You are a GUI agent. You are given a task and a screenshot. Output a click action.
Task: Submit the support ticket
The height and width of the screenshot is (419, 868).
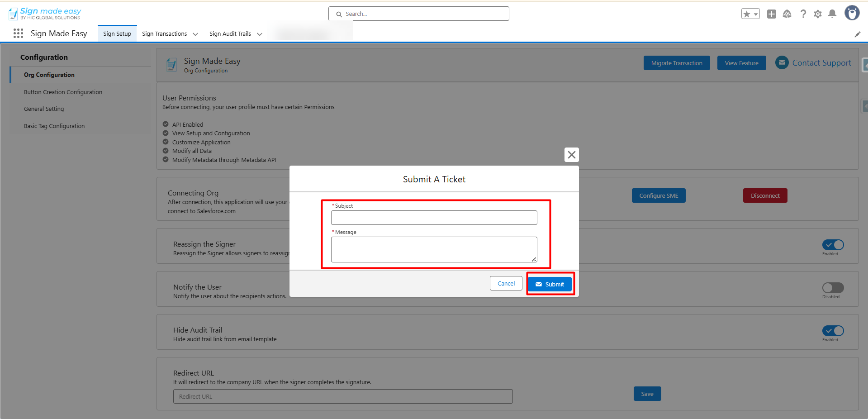(550, 284)
